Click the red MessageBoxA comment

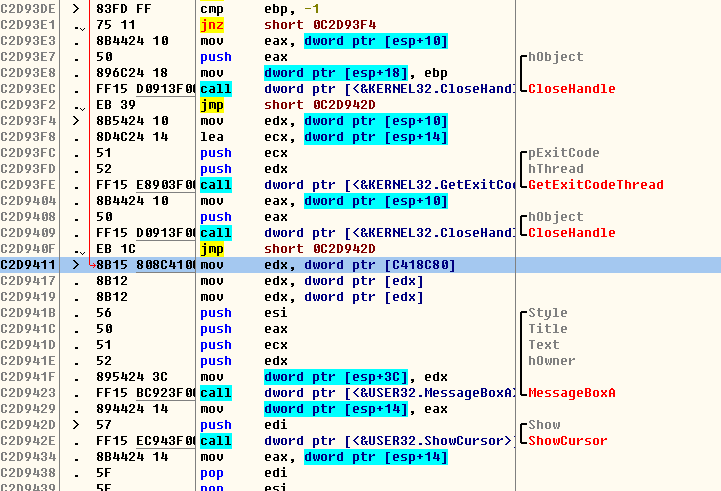pyautogui.click(x=572, y=393)
